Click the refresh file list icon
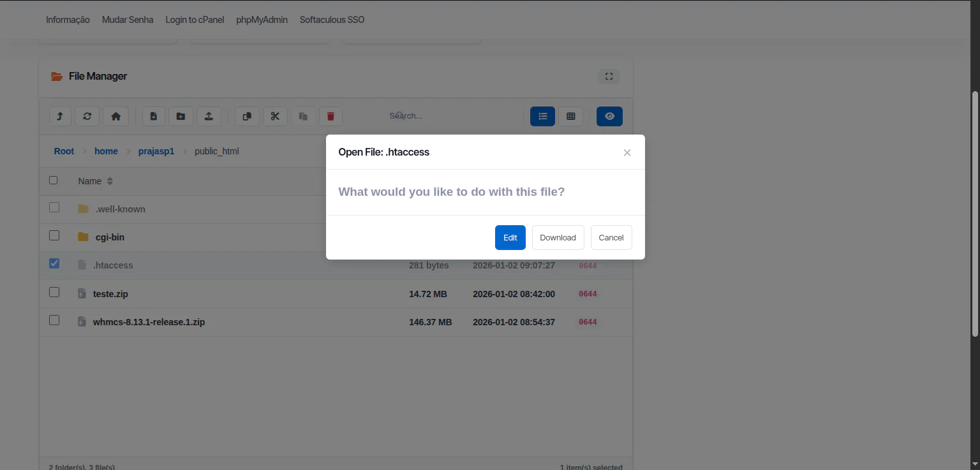The image size is (980, 470). click(x=87, y=116)
